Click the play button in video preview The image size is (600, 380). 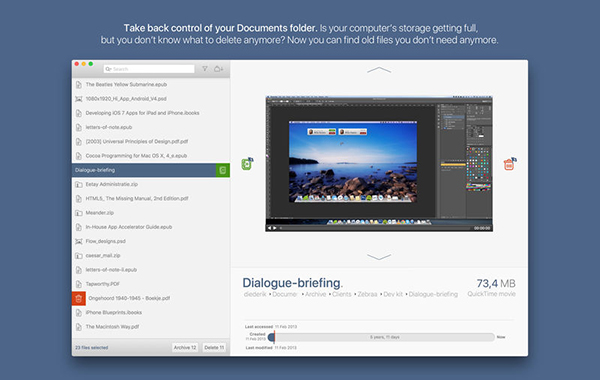point(275,228)
